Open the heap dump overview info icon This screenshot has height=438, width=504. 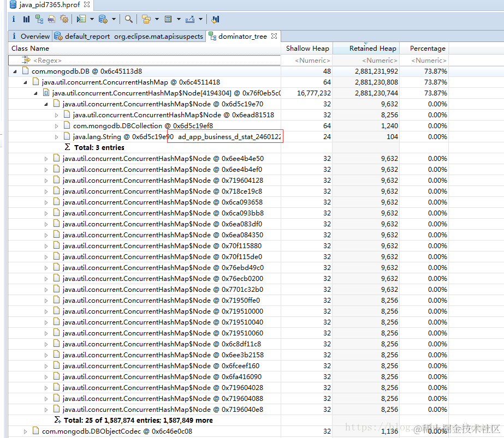pyautogui.click(x=14, y=19)
